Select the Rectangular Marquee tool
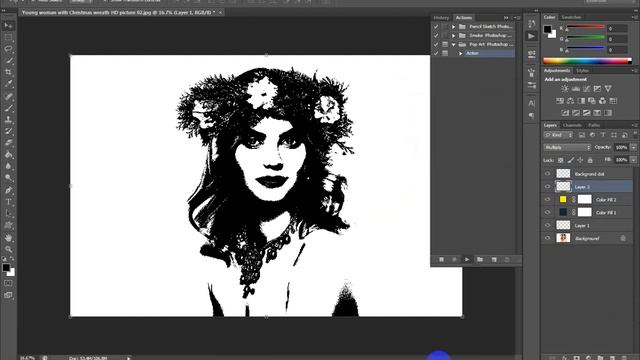The image size is (640, 360). (x=8, y=37)
